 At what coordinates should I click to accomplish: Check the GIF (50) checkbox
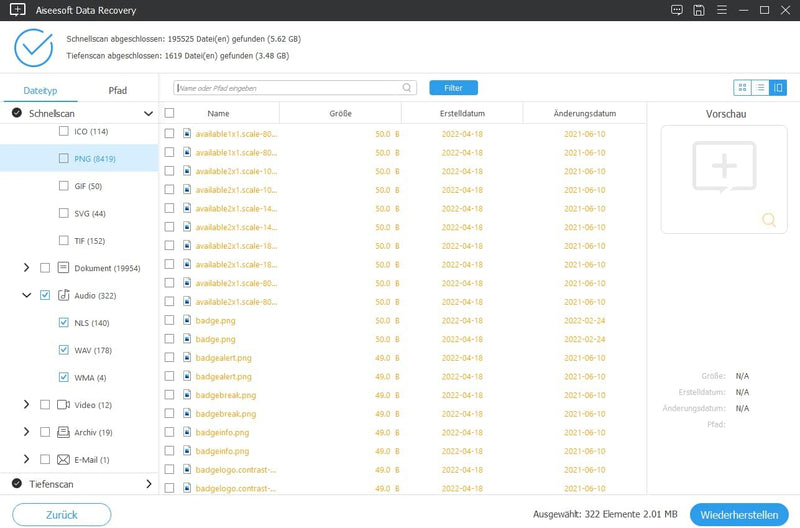tap(65, 186)
